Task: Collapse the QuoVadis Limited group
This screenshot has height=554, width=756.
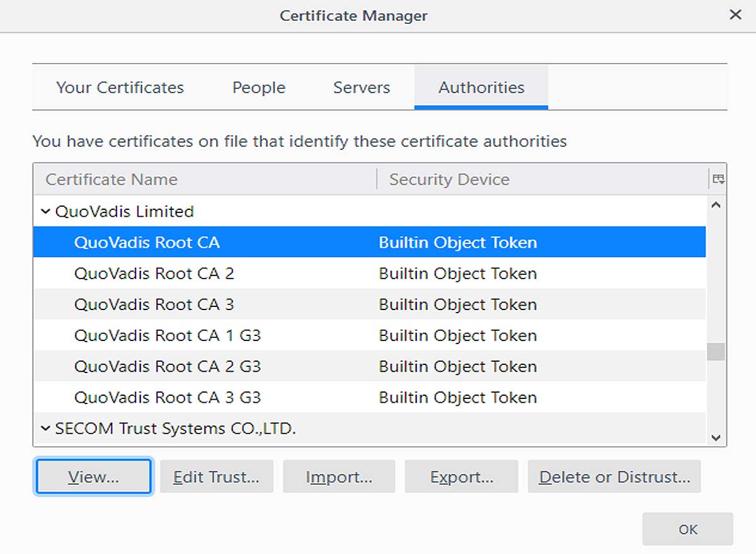Action: pyautogui.click(x=45, y=212)
